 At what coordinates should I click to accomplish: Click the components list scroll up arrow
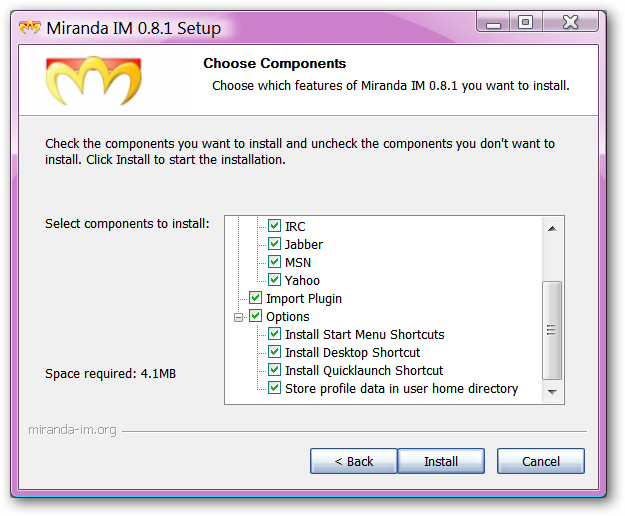coord(552,228)
